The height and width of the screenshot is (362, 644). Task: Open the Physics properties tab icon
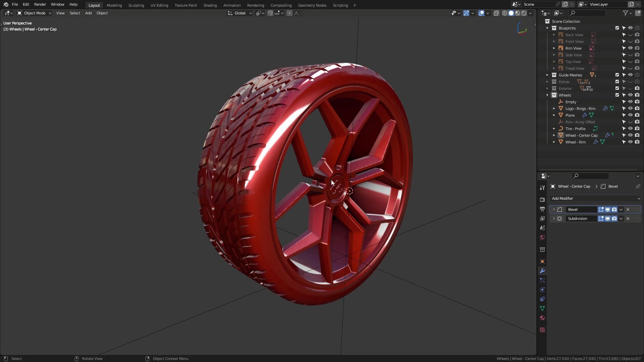click(x=542, y=290)
